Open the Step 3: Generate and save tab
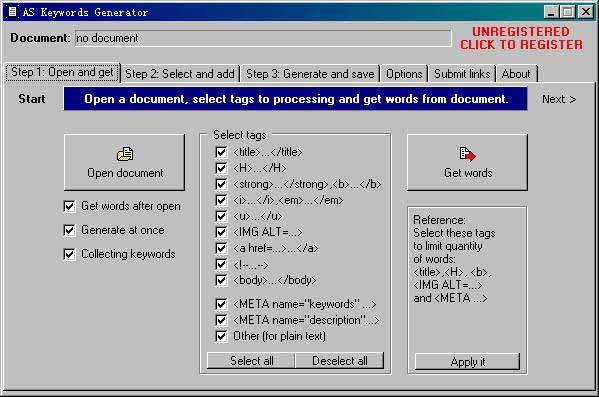The height and width of the screenshot is (397, 599). pos(310,74)
